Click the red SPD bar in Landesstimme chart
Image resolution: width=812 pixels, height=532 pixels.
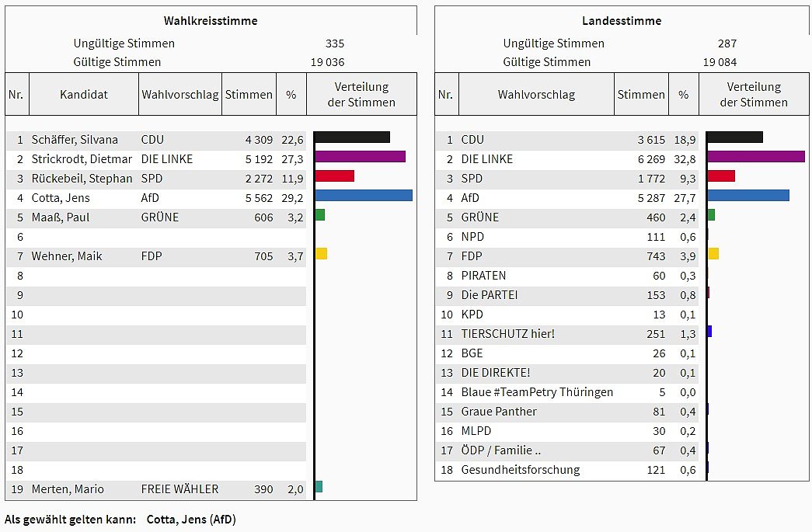[x=721, y=176]
